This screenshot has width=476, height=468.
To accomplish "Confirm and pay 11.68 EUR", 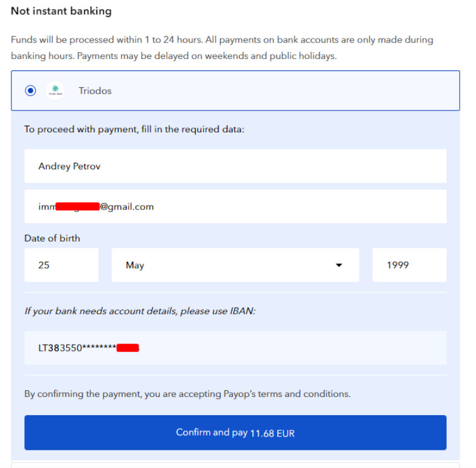I will point(235,432).
